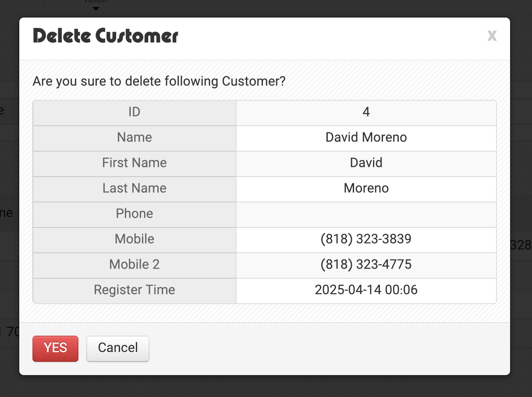
Task: Click the Last Name label cell
Action: (135, 189)
